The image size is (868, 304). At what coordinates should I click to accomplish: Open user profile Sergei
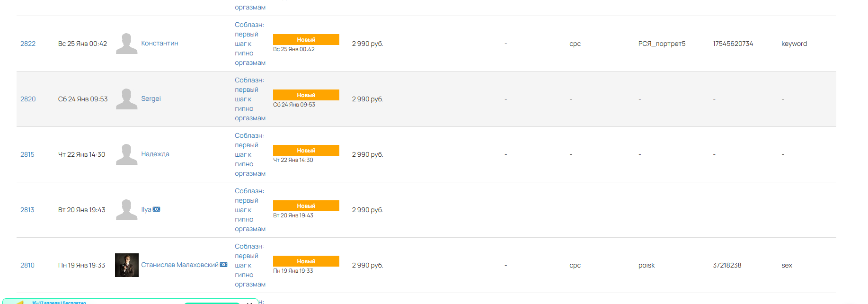151,98
